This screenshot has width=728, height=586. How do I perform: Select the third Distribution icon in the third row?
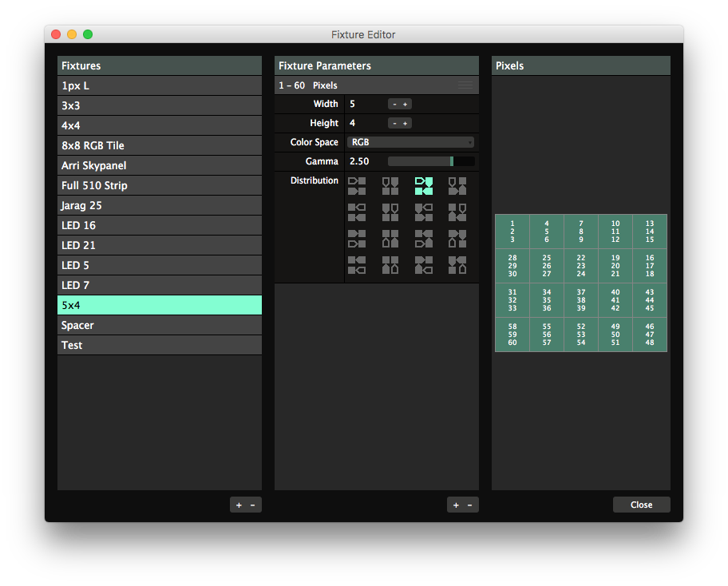[x=423, y=239]
